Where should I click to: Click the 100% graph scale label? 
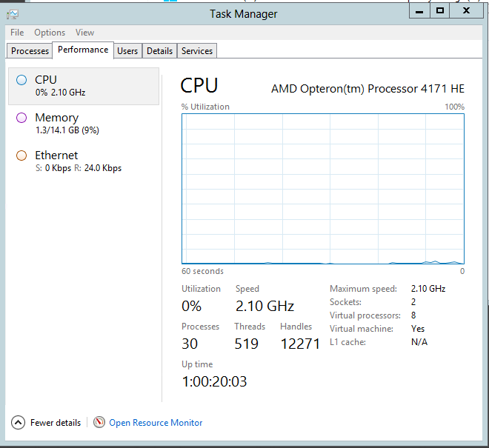[454, 107]
